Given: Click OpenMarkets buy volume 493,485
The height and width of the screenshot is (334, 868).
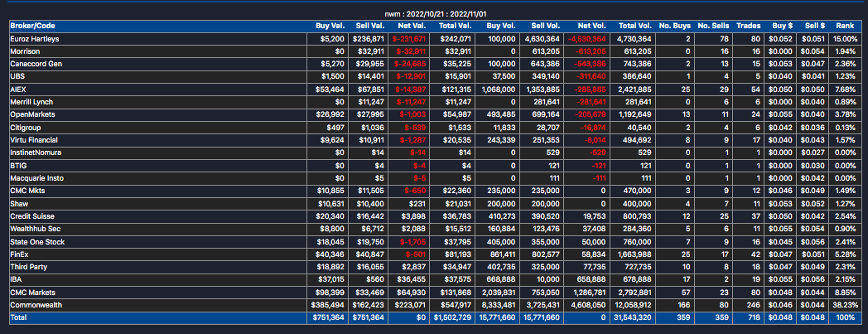Looking at the screenshot, I should point(502,114).
